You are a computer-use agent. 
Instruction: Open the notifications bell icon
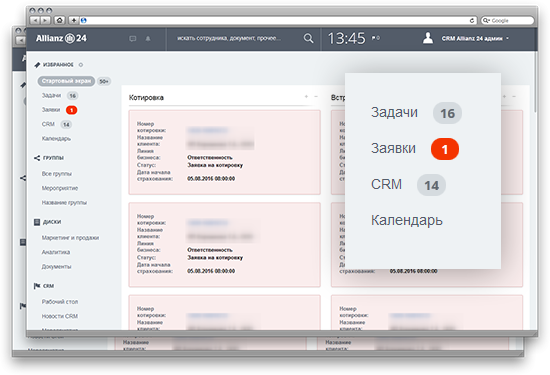(148, 39)
